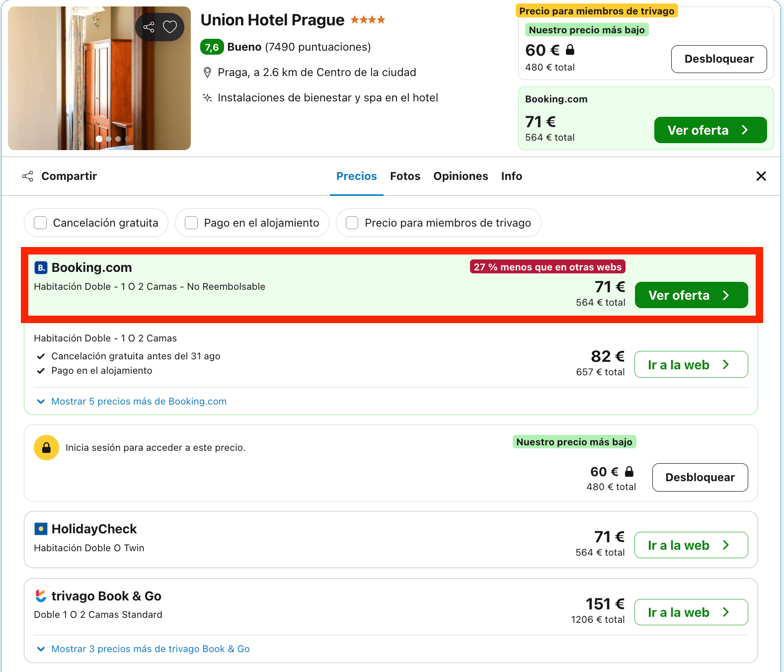784x672 pixels.
Task: Open the Fotos tab
Action: (x=405, y=176)
